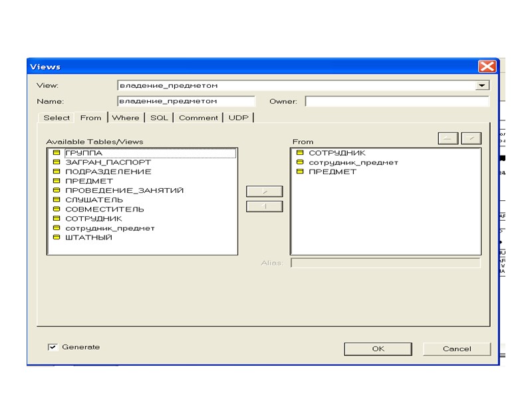Switch to the Select tab
532x399 pixels.
pyautogui.click(x=57, y=118)
